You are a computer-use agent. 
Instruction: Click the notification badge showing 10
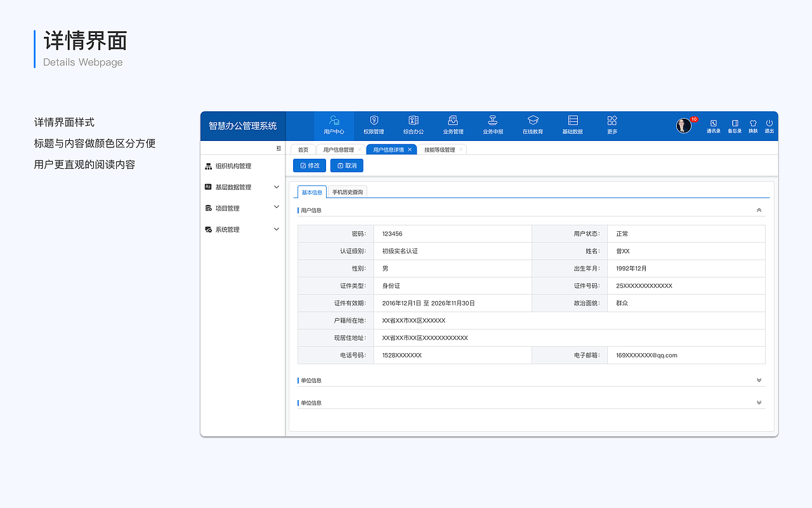point(694,119)
